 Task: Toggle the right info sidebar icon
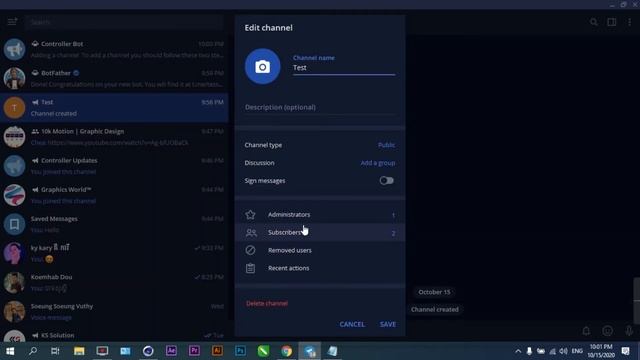[x=611, y=22]
